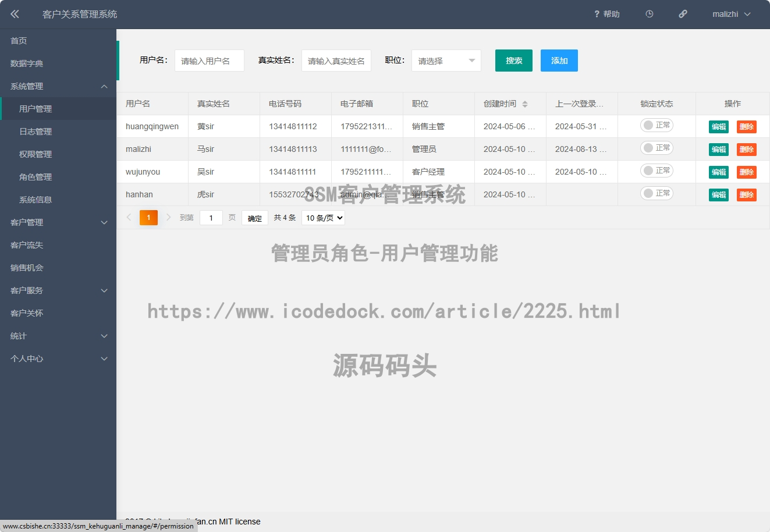770x532 pixels.
Task: Edit the malizhi user row
Action: click(719, 150)
